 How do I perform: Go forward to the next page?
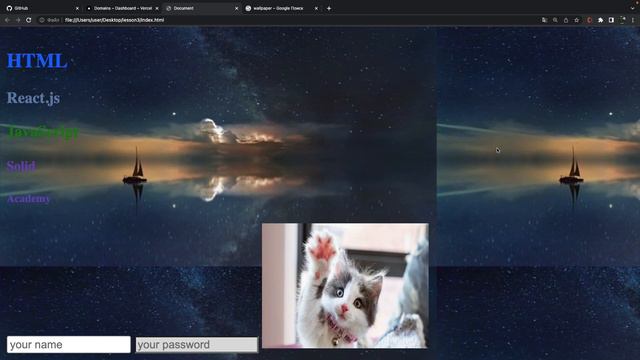coord(18,20)
